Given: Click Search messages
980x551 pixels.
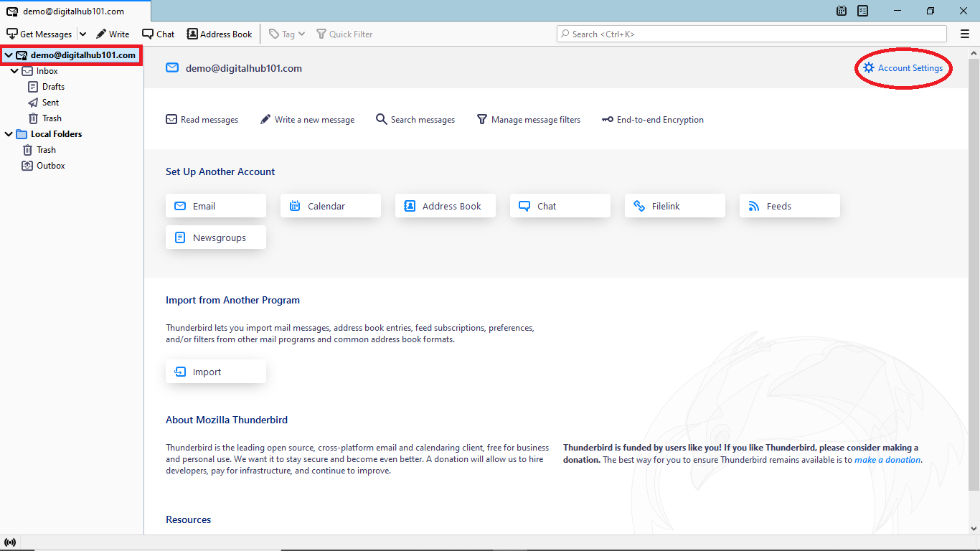Looking at the screenshot, I should pyautogui.click(x=415, y=120).
